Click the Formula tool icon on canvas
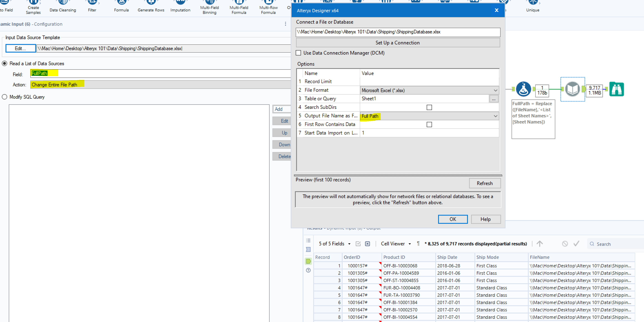The width and height of the screenshot is (644, 322). 523,89
